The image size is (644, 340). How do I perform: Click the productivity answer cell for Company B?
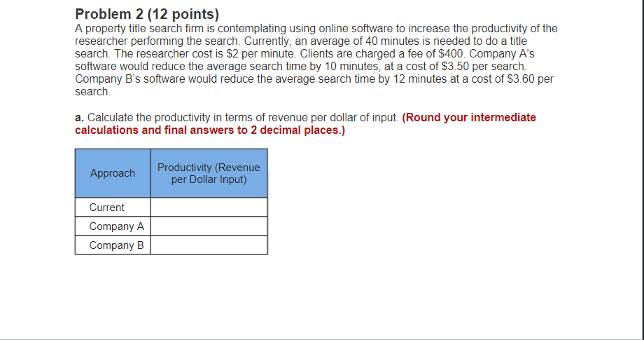(209, 245)
